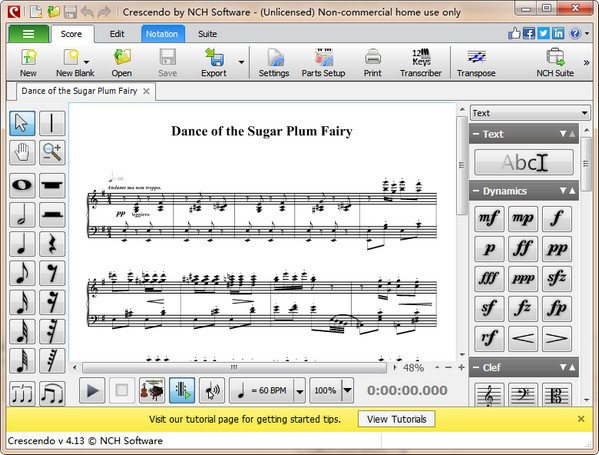
Task: Collapse the Dynamics panel section
Action: [x=476, y=191]
